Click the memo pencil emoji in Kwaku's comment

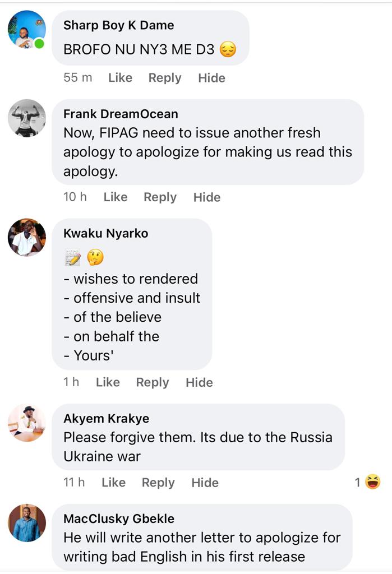coord(72,257)
